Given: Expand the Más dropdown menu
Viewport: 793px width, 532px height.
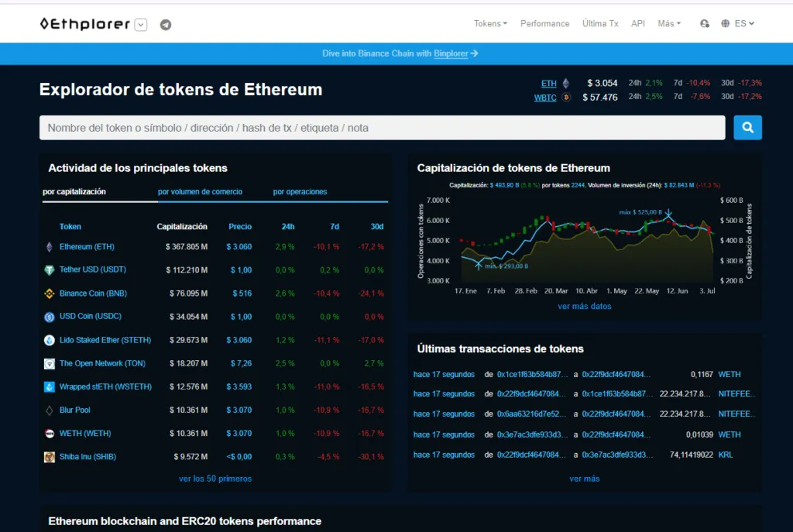Looking at the screenshot, I should (x=669, y=24).
